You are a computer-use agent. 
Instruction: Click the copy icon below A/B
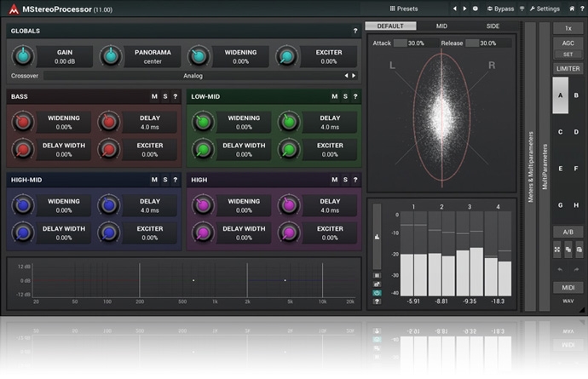pos(568,250)
